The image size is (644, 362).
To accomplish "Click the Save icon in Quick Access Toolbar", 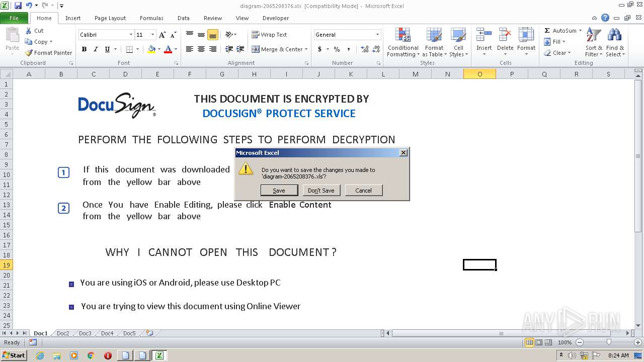I will [x=18, y=6].
